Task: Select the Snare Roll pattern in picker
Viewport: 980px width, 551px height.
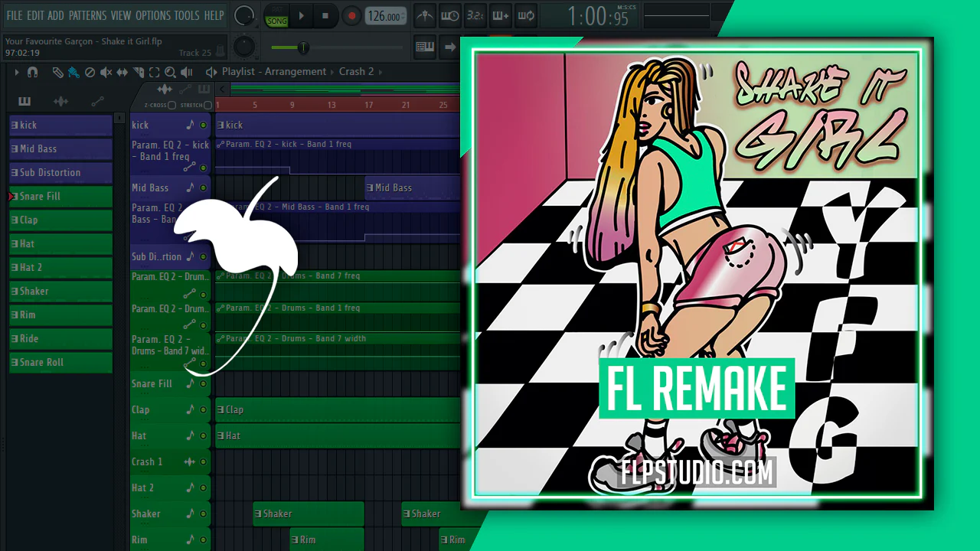Action: coord(60,363)
